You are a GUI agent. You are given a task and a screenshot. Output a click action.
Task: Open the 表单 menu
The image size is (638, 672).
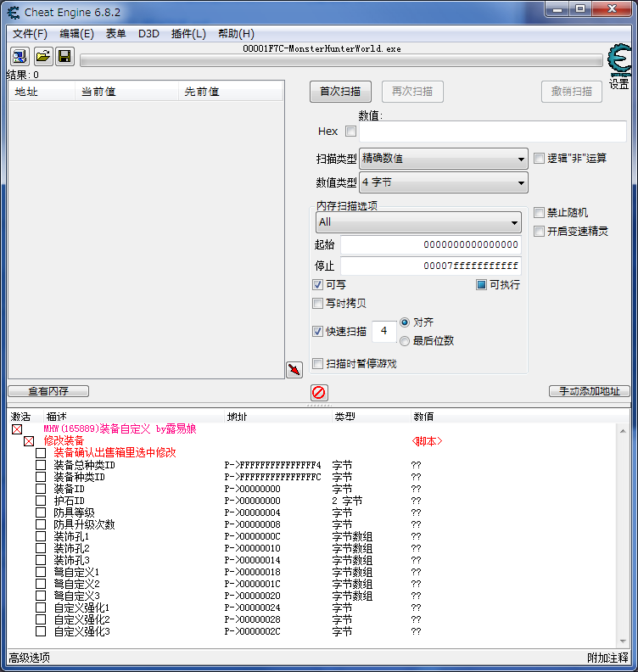tap(115, 34)
